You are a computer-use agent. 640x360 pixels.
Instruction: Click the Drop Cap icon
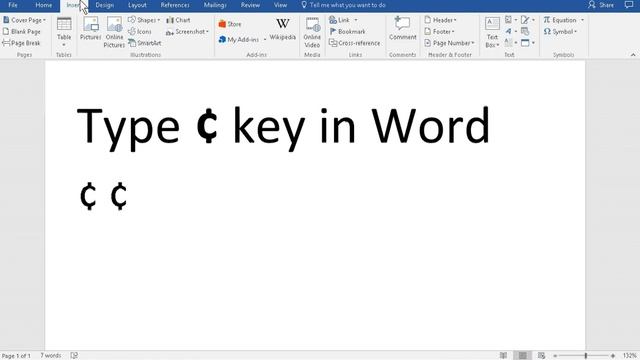[x=509, y=42]
